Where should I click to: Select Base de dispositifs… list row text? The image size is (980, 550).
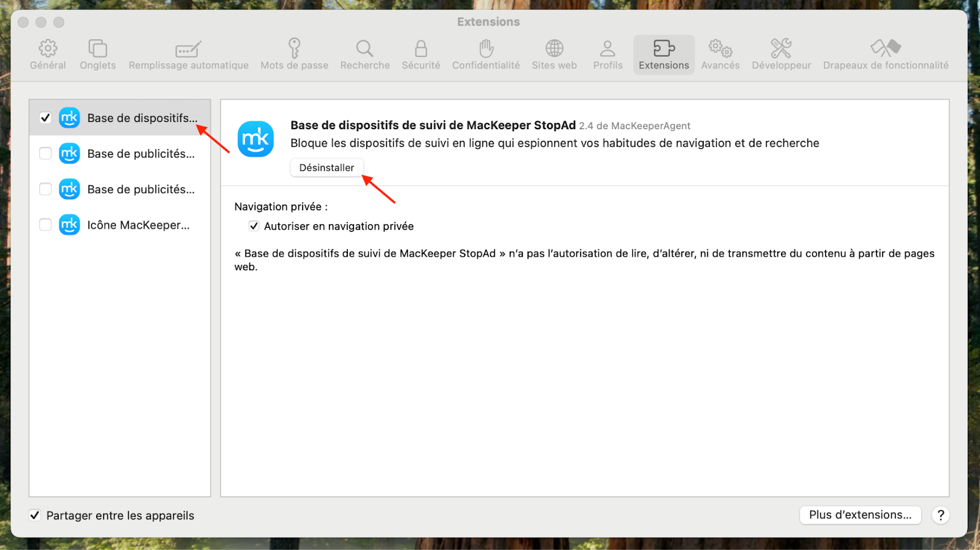coord(142,118)
